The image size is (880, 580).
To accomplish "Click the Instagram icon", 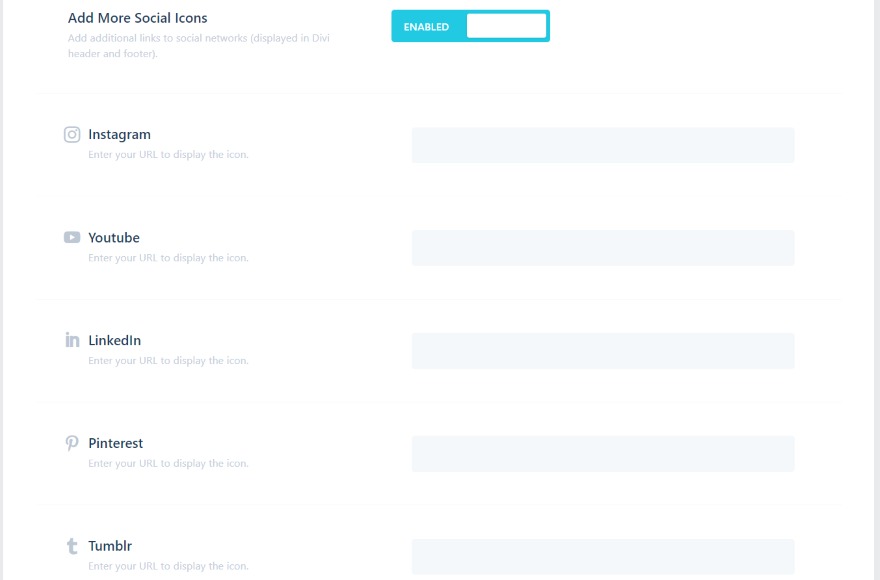I will tap(72, 135).
